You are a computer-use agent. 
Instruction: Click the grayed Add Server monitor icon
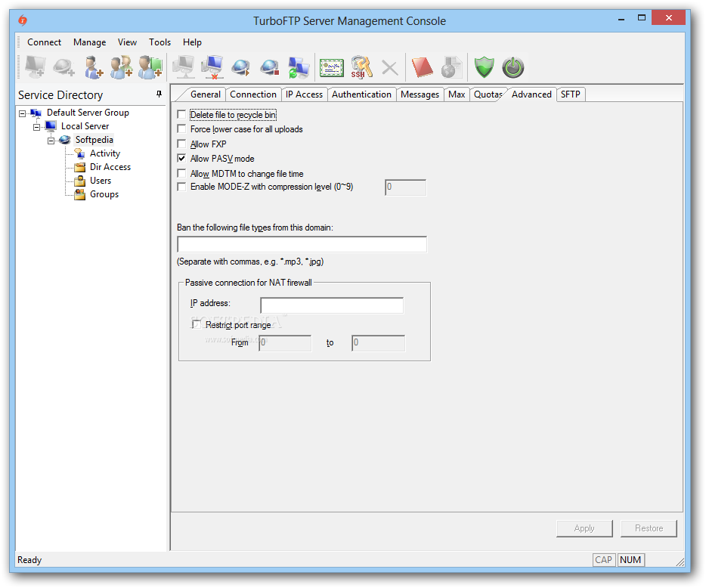[x=35, y=67]
